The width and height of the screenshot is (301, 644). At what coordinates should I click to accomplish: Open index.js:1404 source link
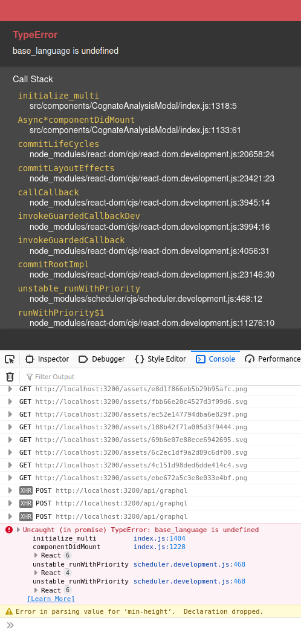[x=160, y=538]
